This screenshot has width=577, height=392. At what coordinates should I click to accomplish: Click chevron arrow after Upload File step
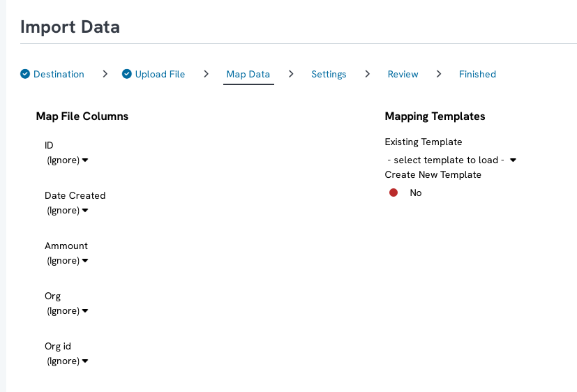[206, 74]
